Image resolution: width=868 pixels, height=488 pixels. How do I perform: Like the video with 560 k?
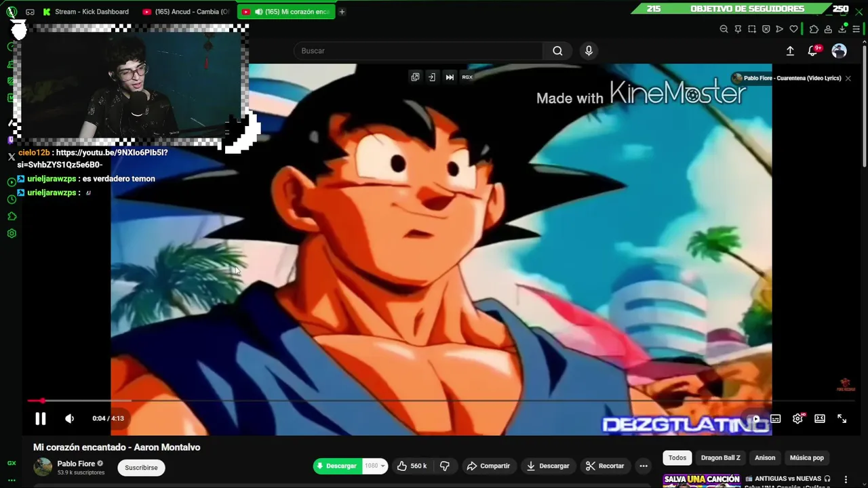[x=412, y=466]
